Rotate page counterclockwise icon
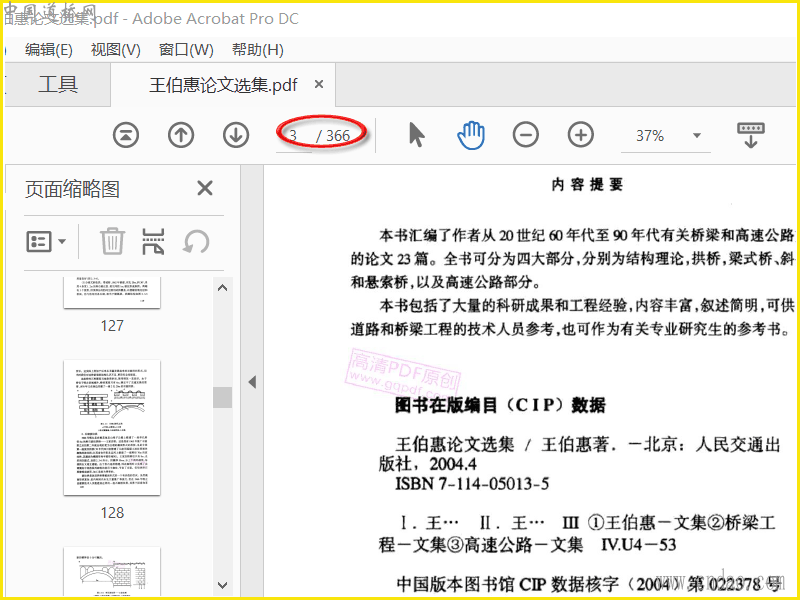The width and height of the screenshot is (800, 600). pyautogui.click(x=196, y=241)
